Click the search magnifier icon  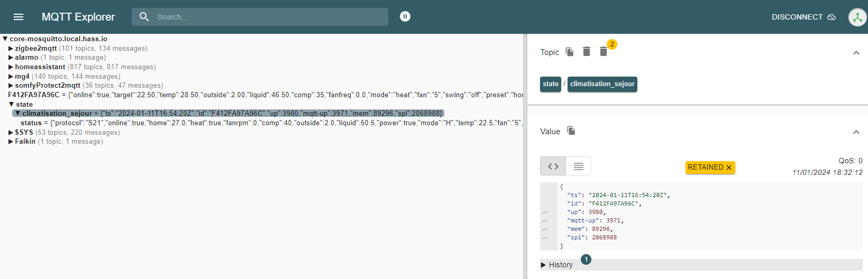coord(144,17)
